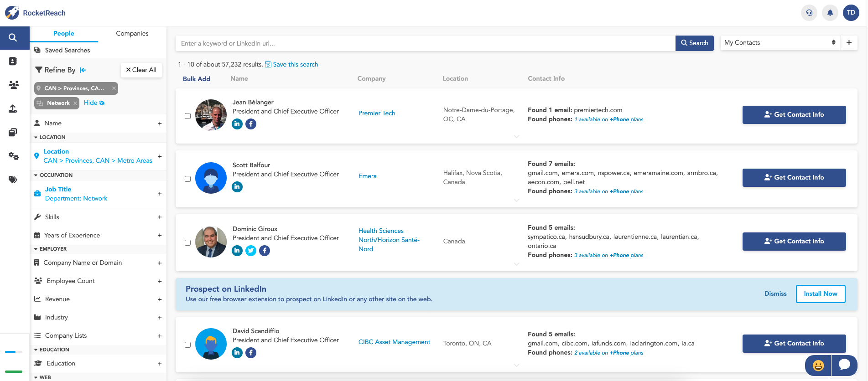
Task: Open the chat bubble widget
Action: 844,366
